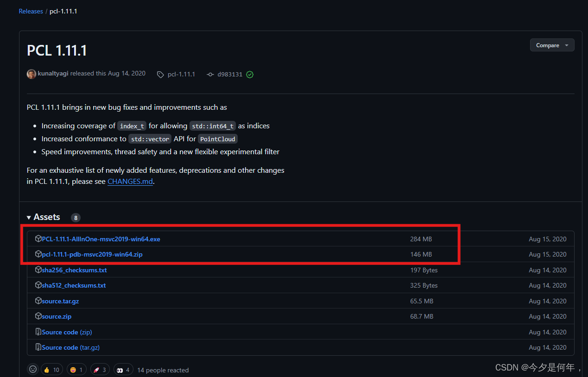Click the tag icon beside pcl-1.11.1
Viewport: 588px width, 377px height.
pos(160,75)
